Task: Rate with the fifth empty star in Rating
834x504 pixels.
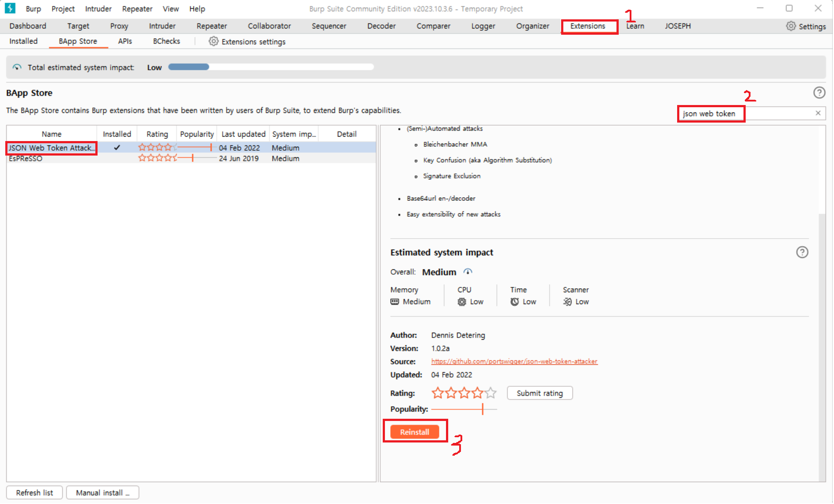Action: [x=491, y=393]
